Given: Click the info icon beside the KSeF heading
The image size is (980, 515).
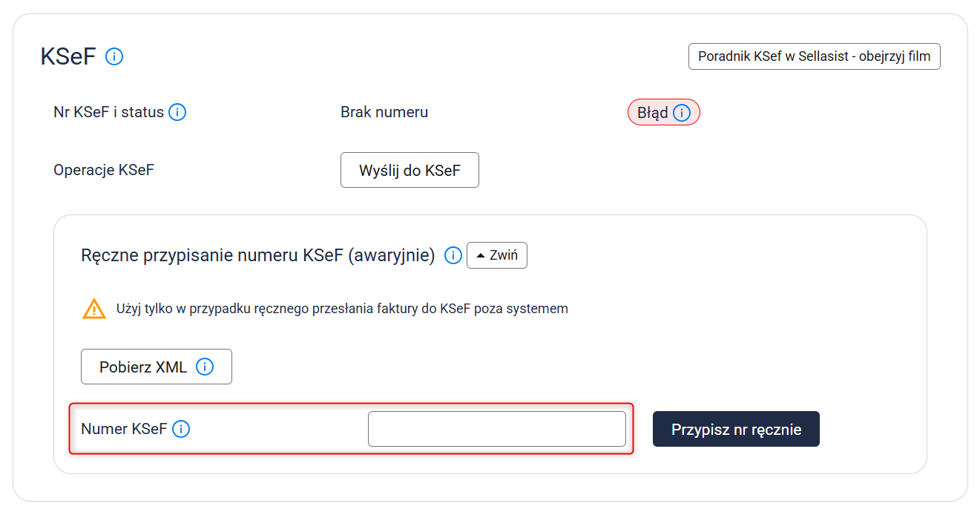Looking at the screenshot, I should point(114,56).
